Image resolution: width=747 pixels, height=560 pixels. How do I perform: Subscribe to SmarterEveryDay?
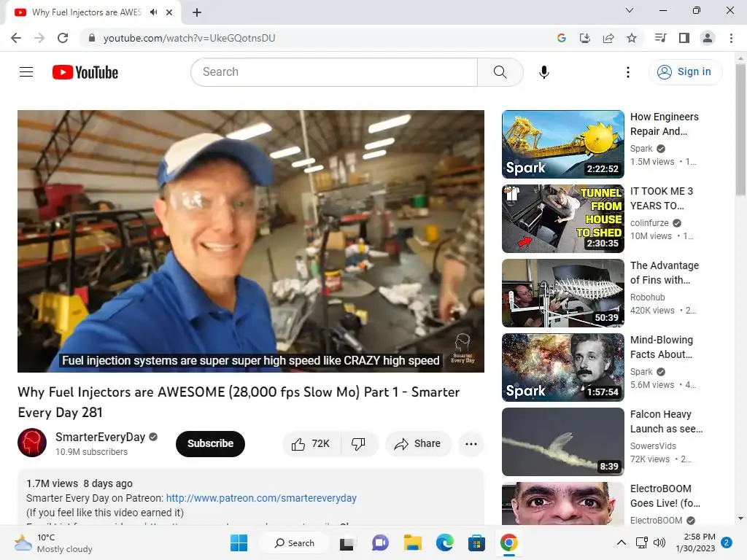210,444
